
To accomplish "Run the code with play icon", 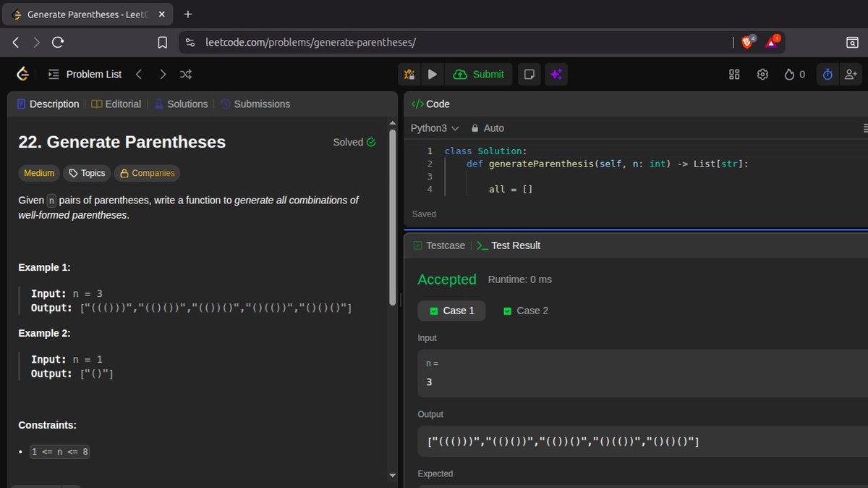I will point(433,74).
